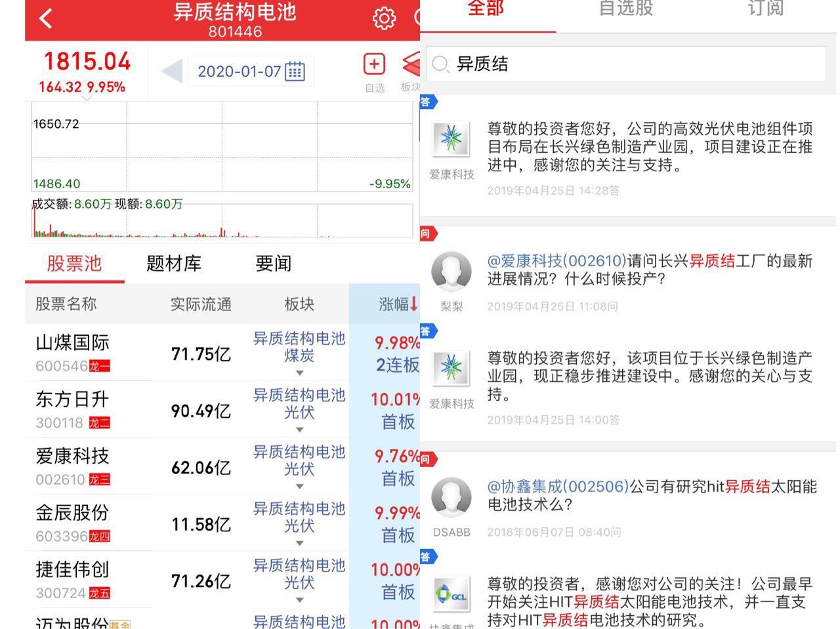Expand the 煤炭 board dropdown under 山煤国际
Screen dimensions: 840x629
(299, 374)
